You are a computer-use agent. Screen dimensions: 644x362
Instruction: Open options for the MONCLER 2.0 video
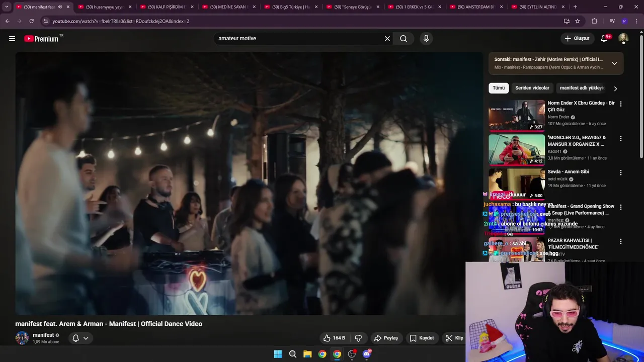click(x=620, y=138)
